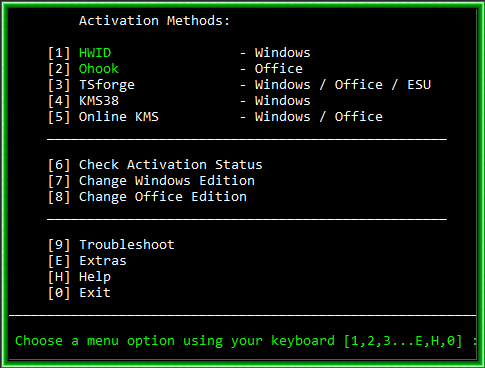The height and width of the screenshot is (368, 485).
Task: Click the Activation Methods heading
Action: tap(154, 21)
